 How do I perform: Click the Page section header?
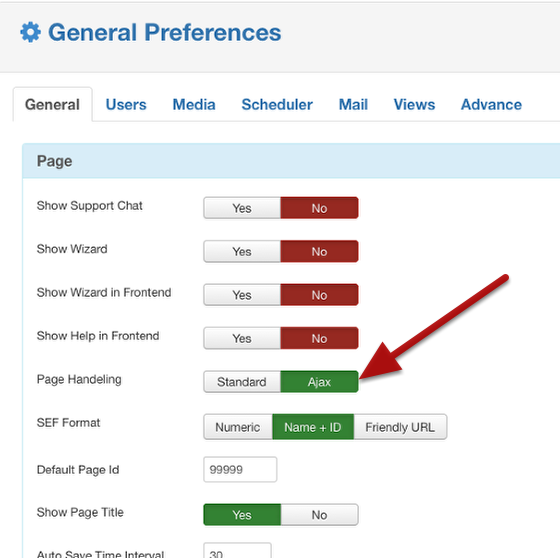[x=291, y=161]
